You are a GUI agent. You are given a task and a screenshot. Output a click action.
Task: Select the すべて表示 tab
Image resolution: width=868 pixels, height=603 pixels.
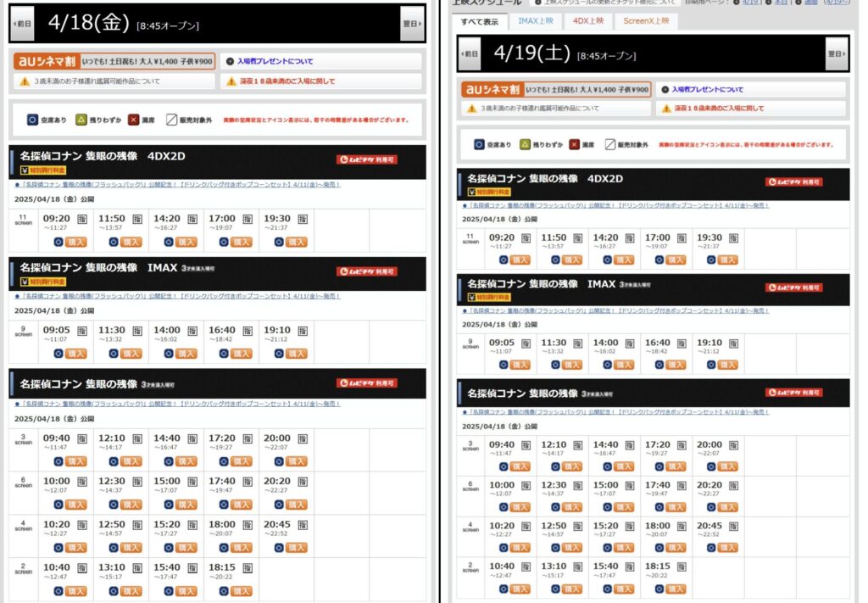480,21
